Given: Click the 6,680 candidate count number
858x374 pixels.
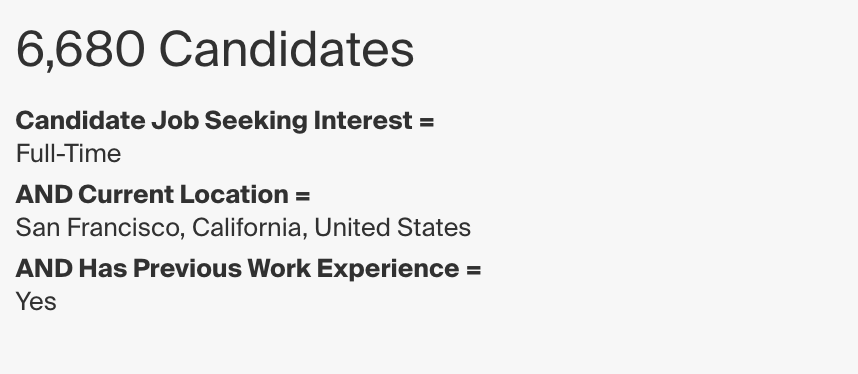Looking at the screenshot, I should coord(80,50).
